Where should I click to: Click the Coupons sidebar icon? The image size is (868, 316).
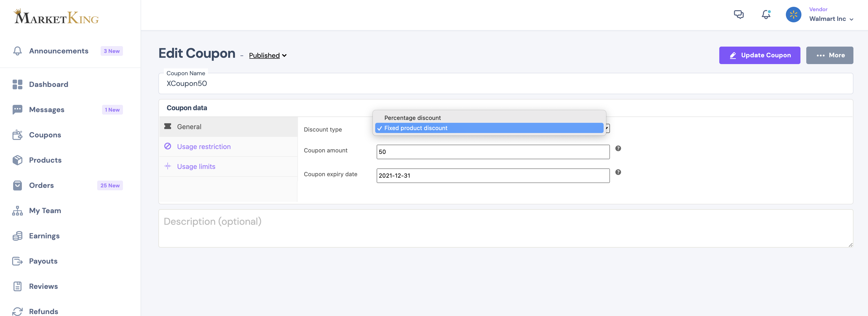tap(17, 135)
